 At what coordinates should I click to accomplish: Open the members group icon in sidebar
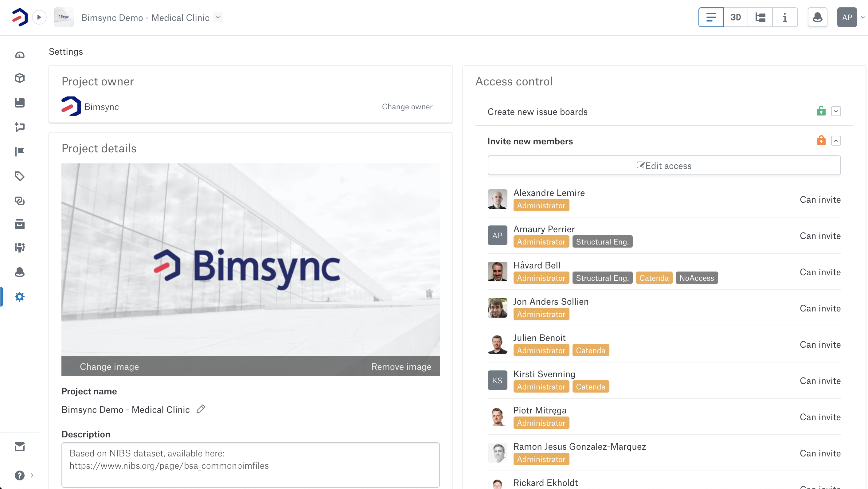coord(20,248)
